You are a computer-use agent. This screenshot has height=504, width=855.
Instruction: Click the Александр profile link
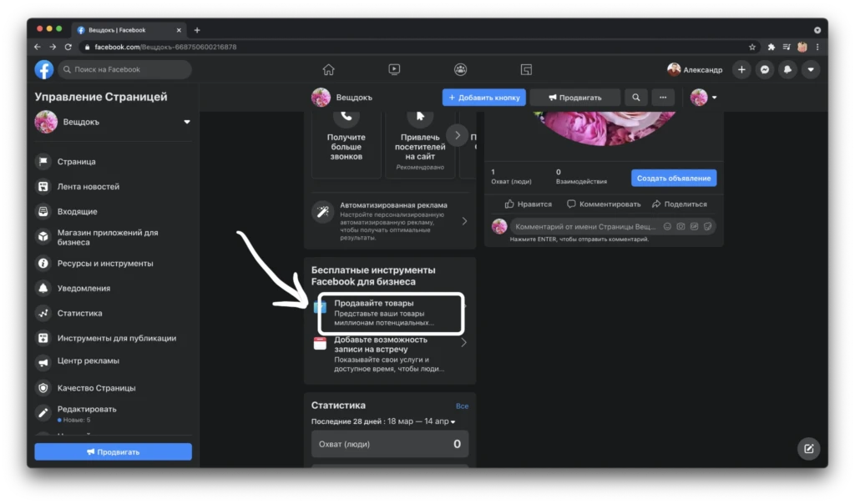click(x=695, y=70)
